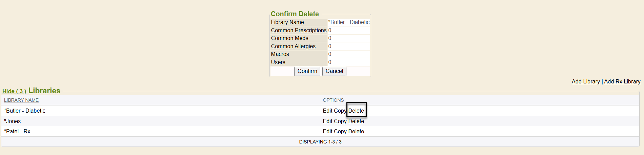
Task: Select the *Butler - Diabetic row name
Action: point(25,111)
